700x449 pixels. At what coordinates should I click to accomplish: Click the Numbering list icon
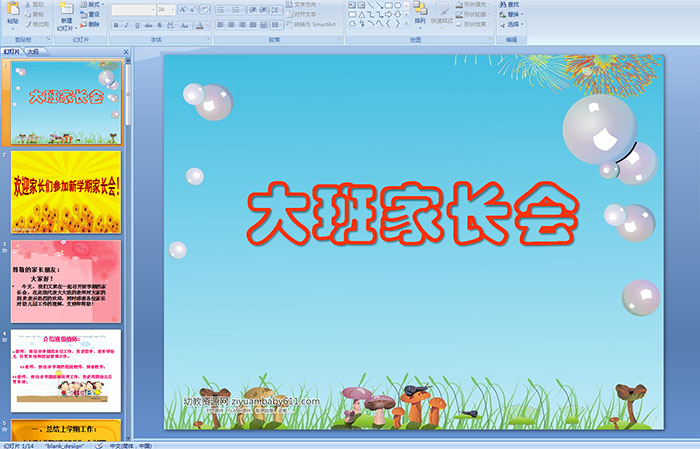point(237,9)
